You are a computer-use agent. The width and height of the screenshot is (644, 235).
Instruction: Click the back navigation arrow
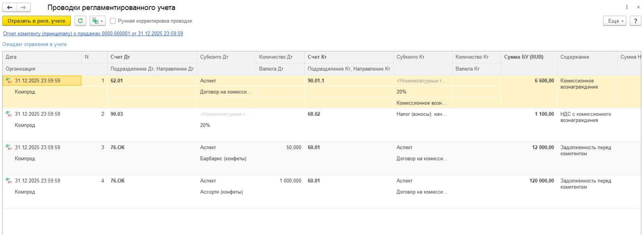(x=10, y=8)
